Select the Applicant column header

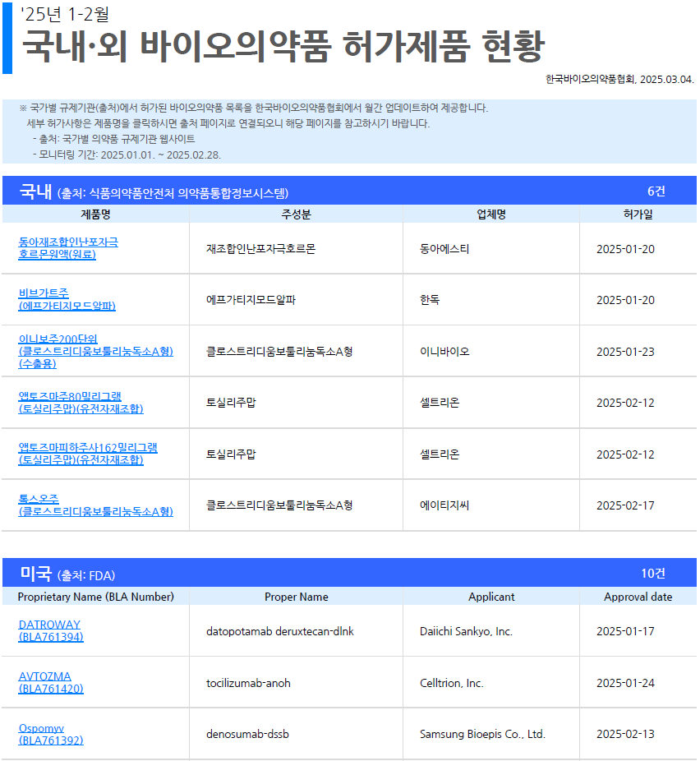pyautogui.click(x=491, y=597)
